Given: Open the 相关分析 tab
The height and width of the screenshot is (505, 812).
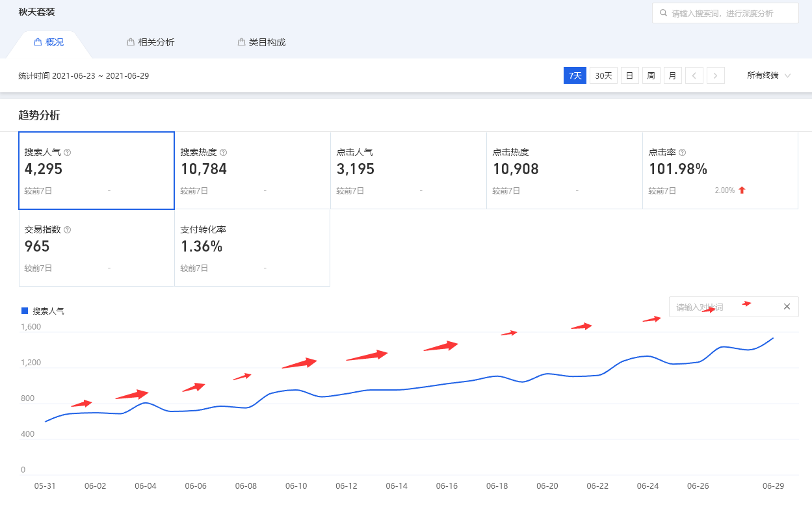Looking at the screenshot, I should coord(151,43).
